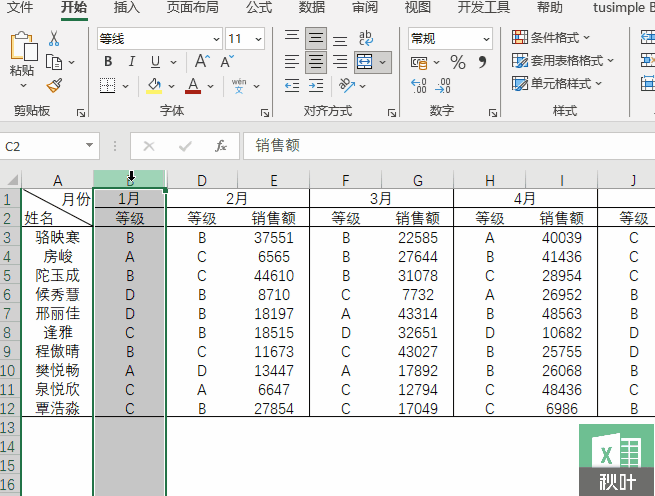The width and height of the screenshot is (655, 496).
Task: Toggle Align Left
Action: (292, 62)
